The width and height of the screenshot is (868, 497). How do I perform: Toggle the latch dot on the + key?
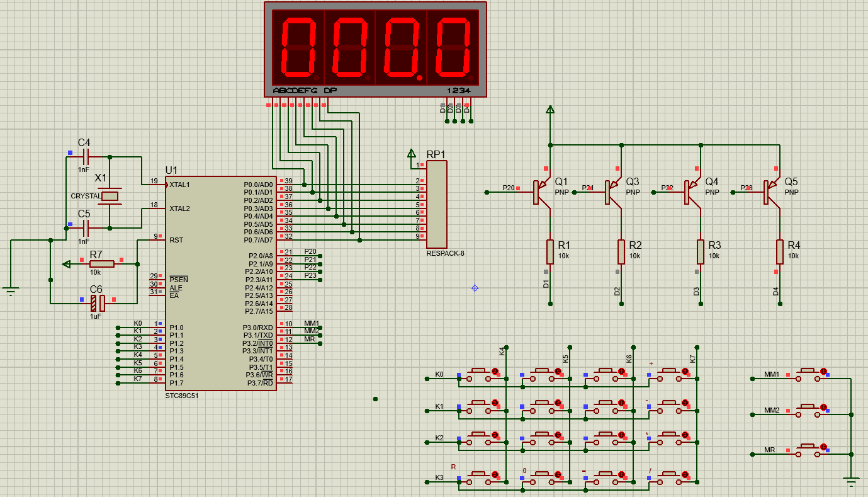(x=685, y=372)
